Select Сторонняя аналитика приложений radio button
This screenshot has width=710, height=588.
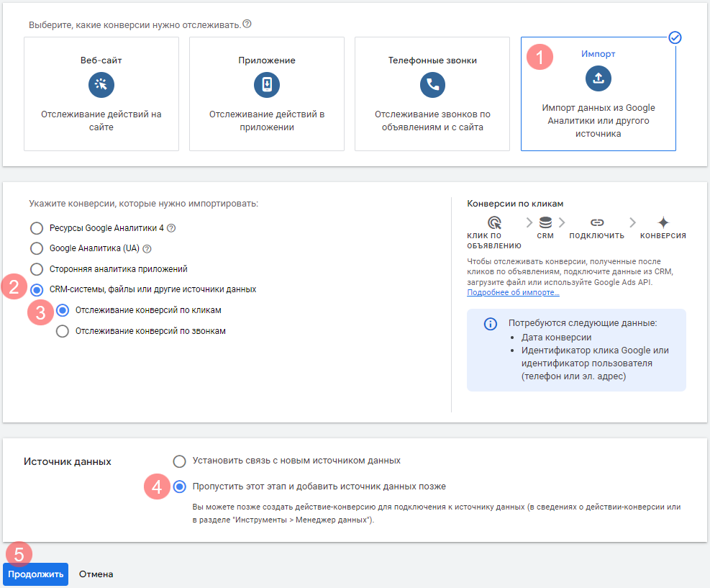(37, 269)
